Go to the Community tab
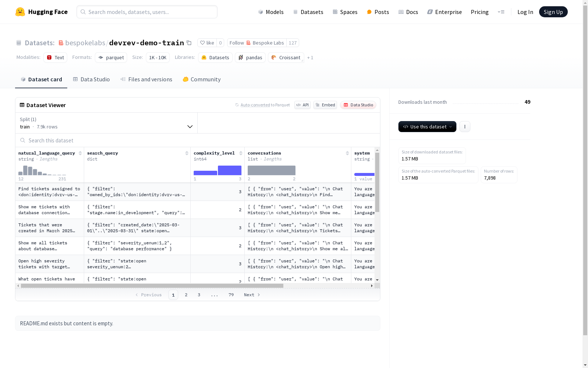 [202, 79]
